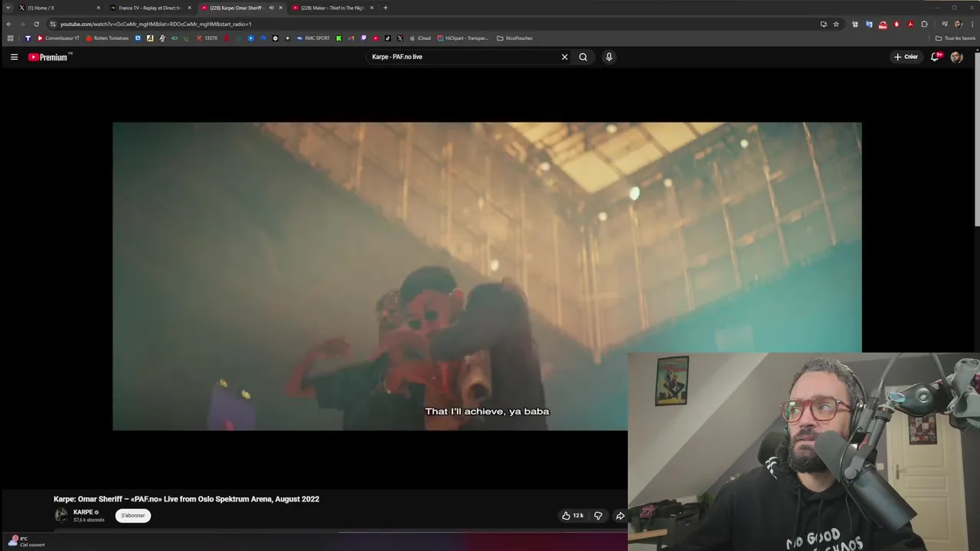The image size is (980, 551).
Task: Click the YouTube search magnifier button
Action: [x=583, y=57]
